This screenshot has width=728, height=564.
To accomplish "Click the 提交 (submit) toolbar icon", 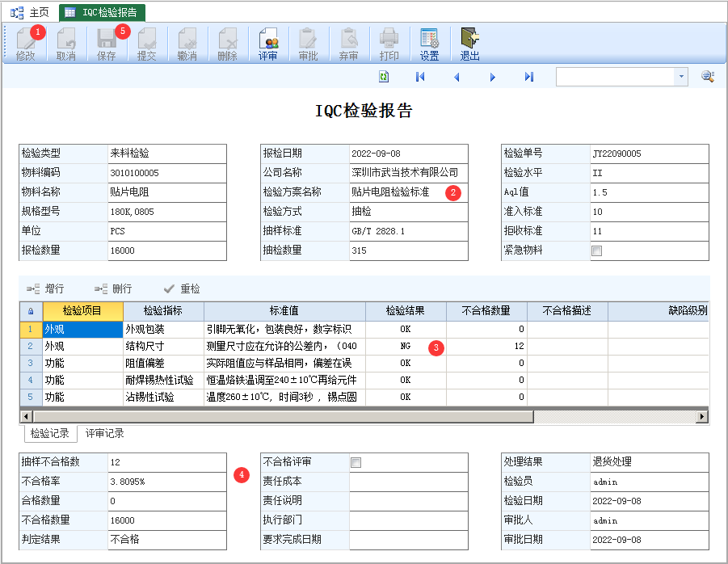I will point(147,44).
